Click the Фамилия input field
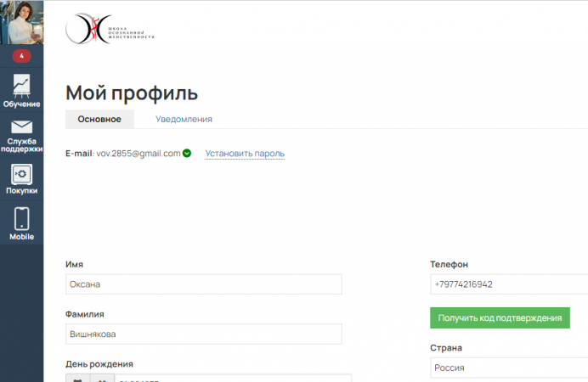The height and width of the screenshot is (382, 588). (x=204, y=334)
